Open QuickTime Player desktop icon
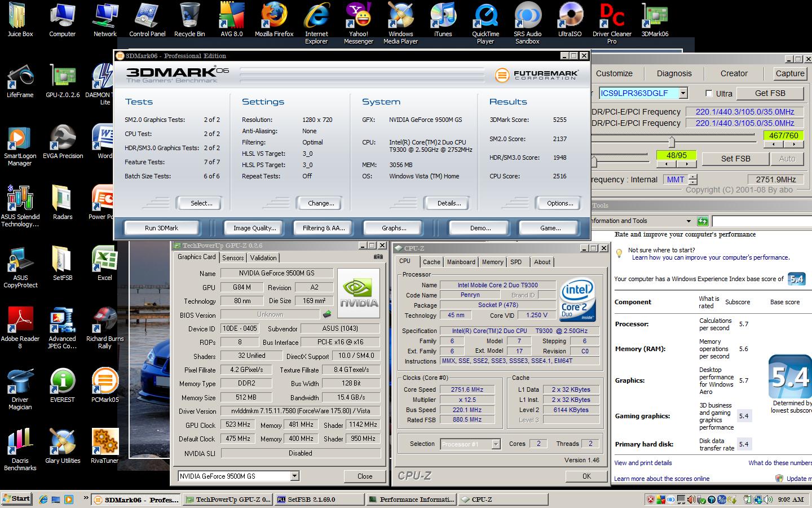This screenshot has width=812, height=508. tap(486, 23)
